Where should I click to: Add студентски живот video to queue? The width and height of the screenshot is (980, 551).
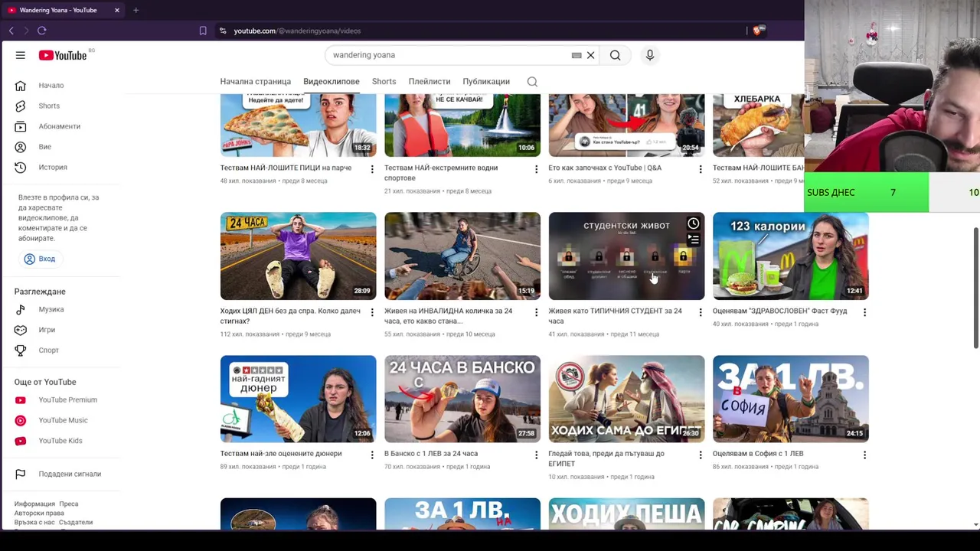693,240
